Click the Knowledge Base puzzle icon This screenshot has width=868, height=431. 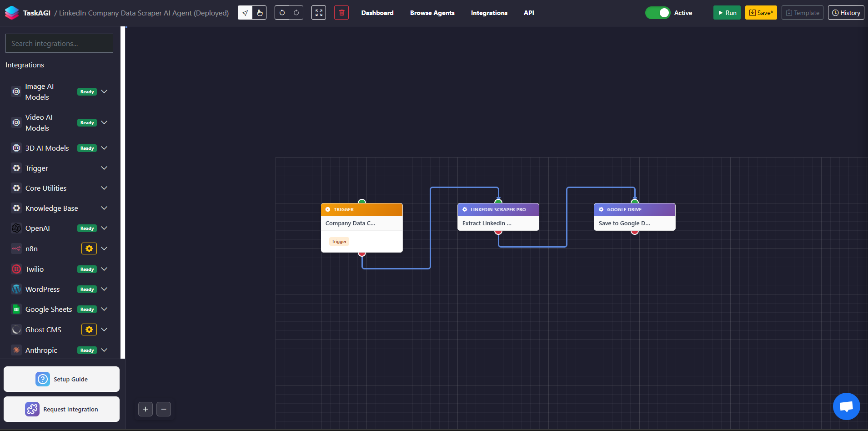[16, 208]
